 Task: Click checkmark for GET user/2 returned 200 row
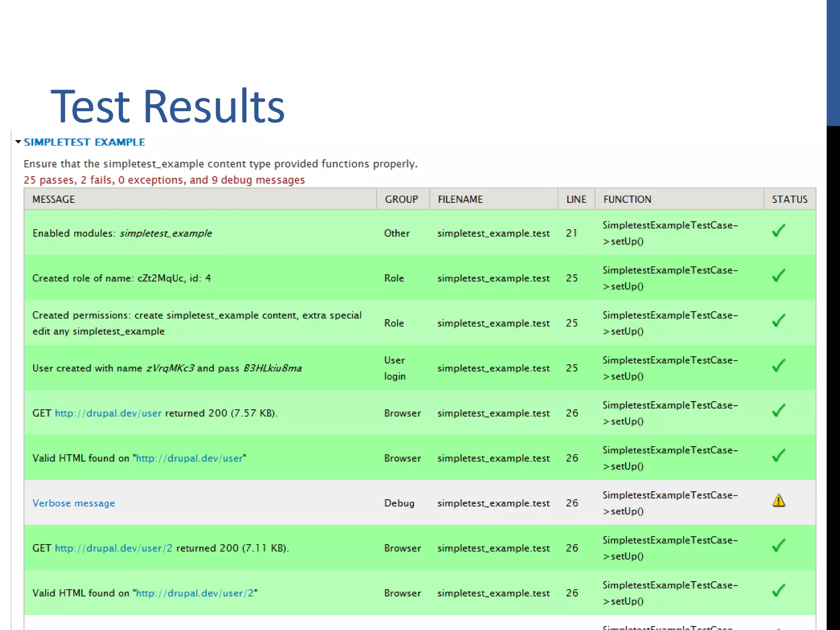778,546
